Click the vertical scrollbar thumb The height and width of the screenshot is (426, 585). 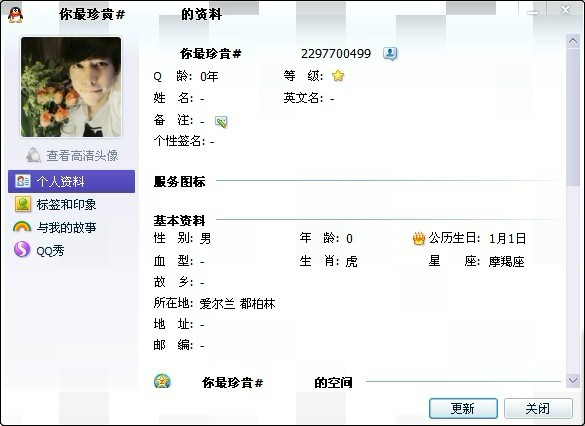pos(573,117)
